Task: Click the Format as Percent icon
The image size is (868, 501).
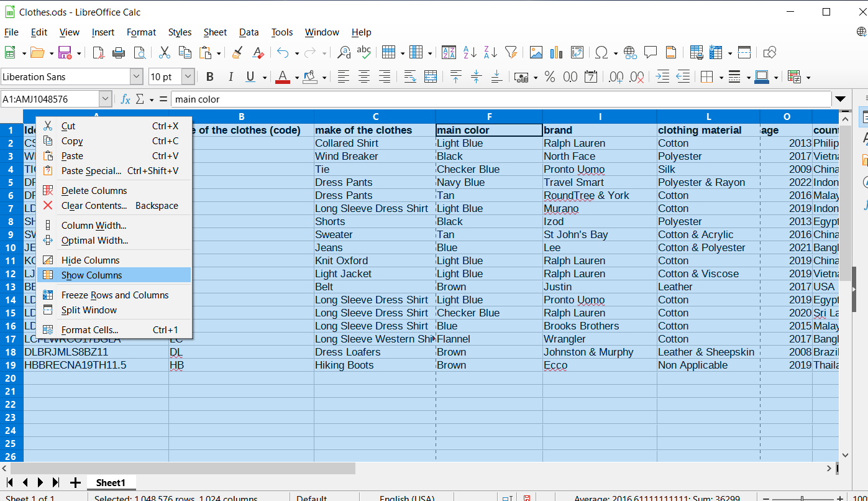Action: (x=550, y=77)
